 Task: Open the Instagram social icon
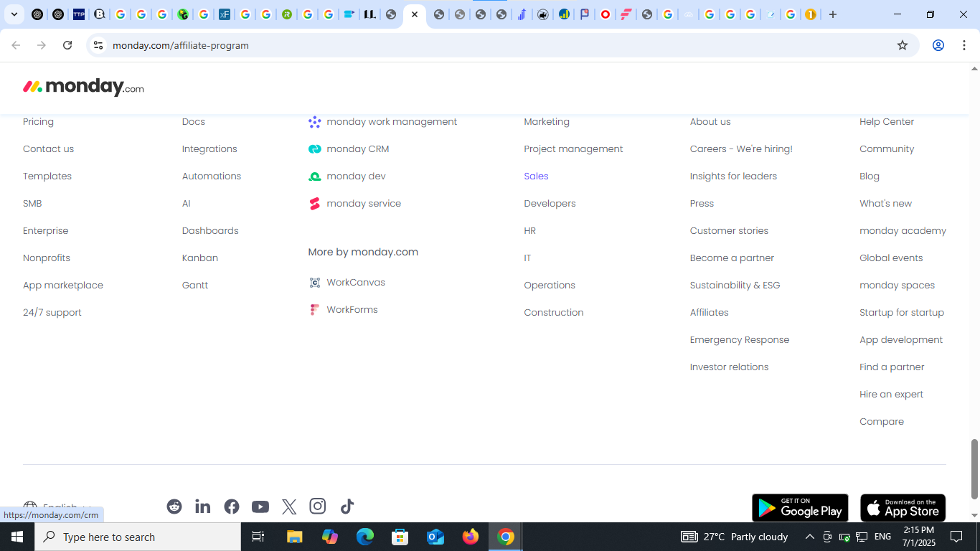318,507
